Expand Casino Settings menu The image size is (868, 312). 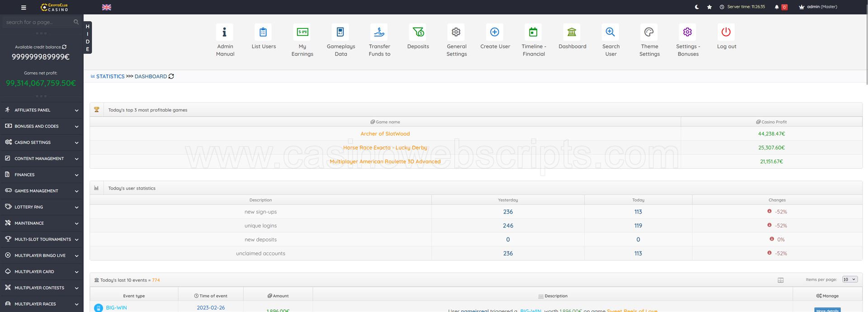tap(42, 142)
